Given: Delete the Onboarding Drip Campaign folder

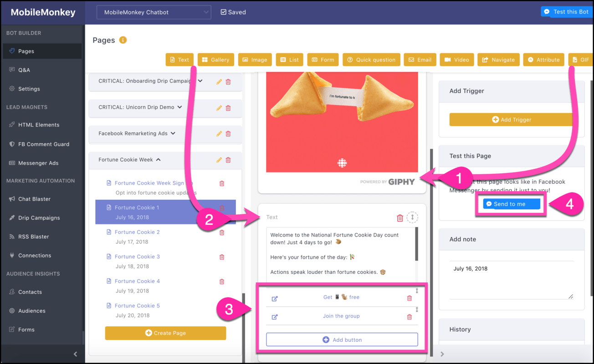Looking at the screenshot, I should (x=228, y=82).
